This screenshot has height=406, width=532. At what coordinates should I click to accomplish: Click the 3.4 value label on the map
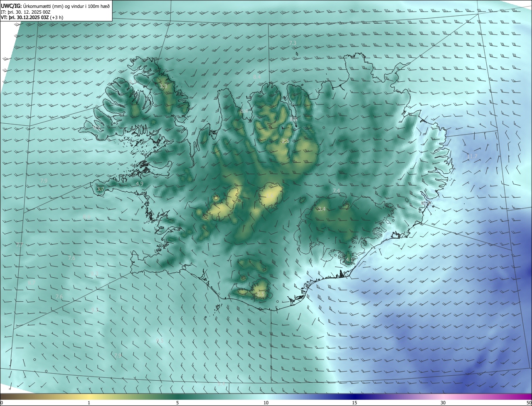(322, 209)
